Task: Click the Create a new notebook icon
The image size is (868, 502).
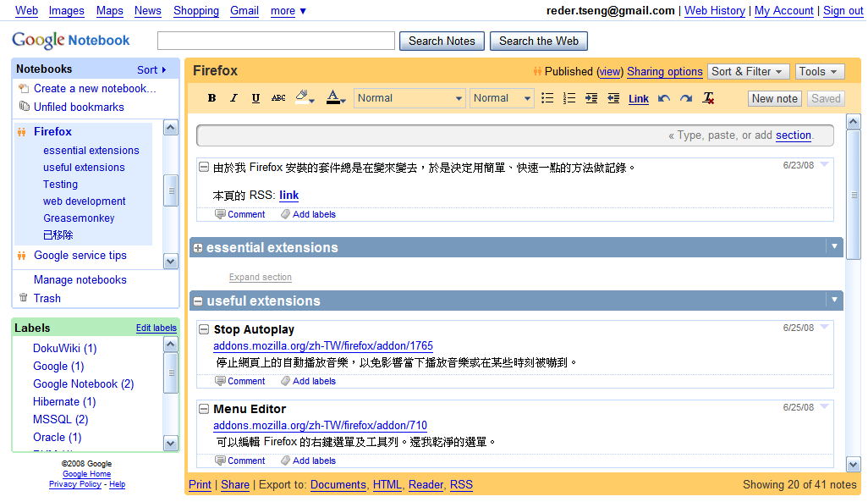Action: click(24, 88)
